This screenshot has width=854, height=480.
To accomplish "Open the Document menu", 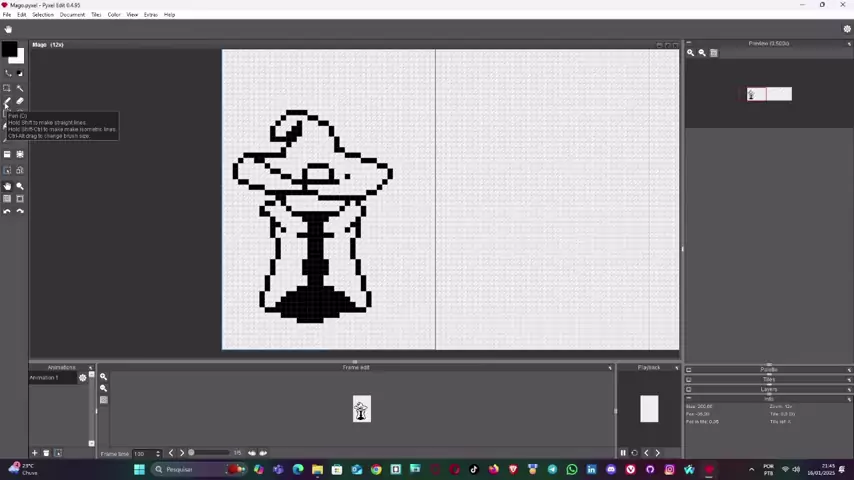I will 72,15.
